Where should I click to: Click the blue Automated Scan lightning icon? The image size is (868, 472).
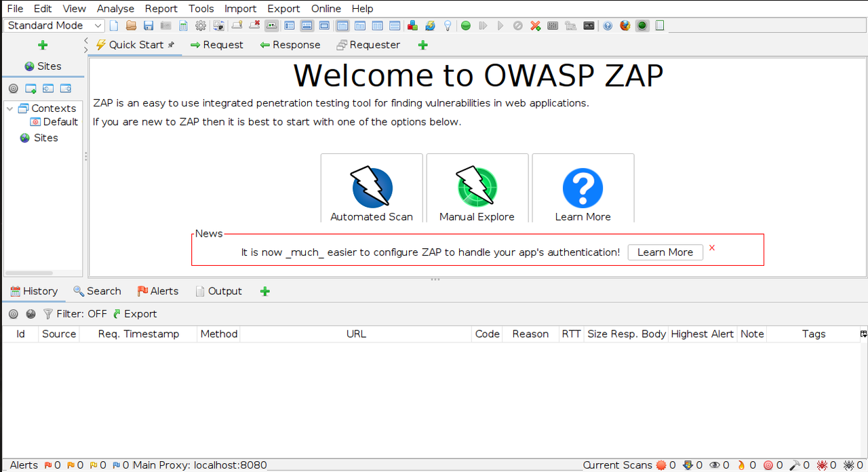point(372,187)
